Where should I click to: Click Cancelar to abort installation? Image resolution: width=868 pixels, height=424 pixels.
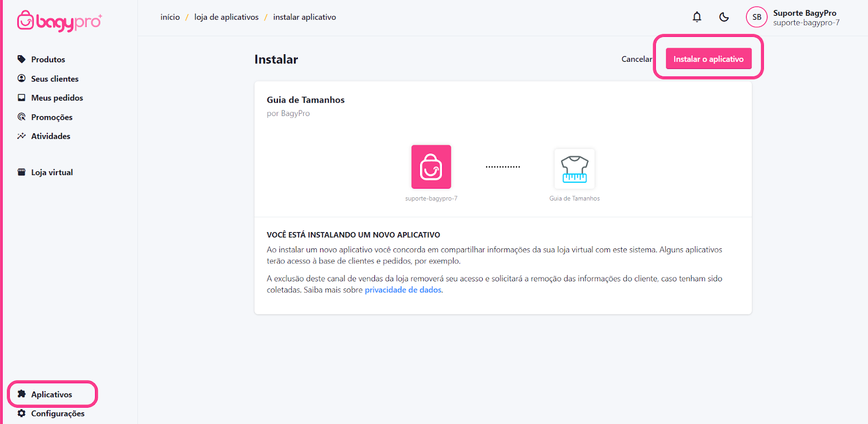[637, 59]
